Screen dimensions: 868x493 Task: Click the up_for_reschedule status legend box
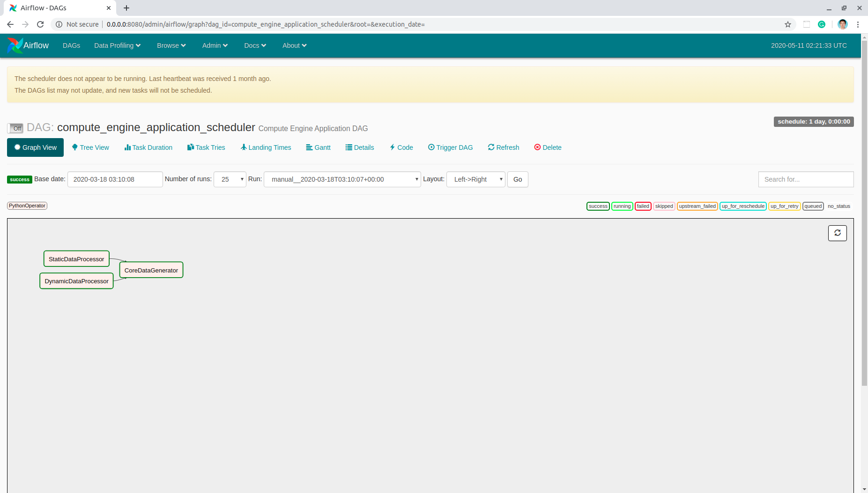743,206
